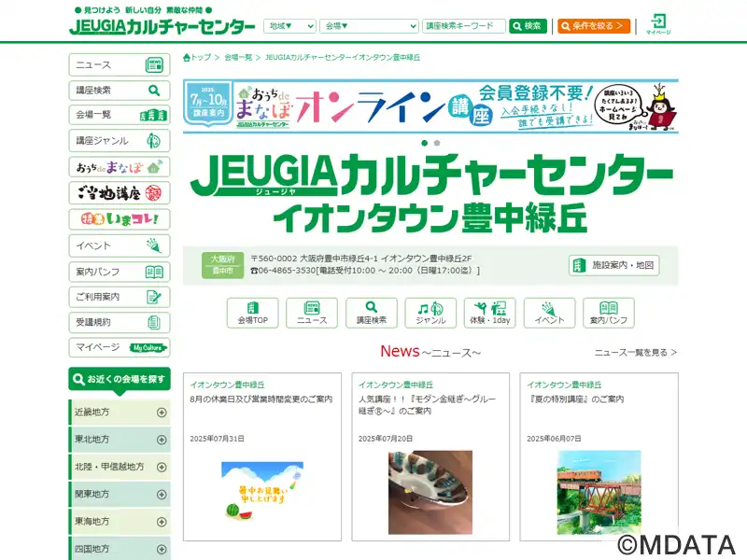Image resolution: width=747 pixels, height=560 pixels.
Task: Expand the 東海地方 region
Action: (x=120, y=522)
